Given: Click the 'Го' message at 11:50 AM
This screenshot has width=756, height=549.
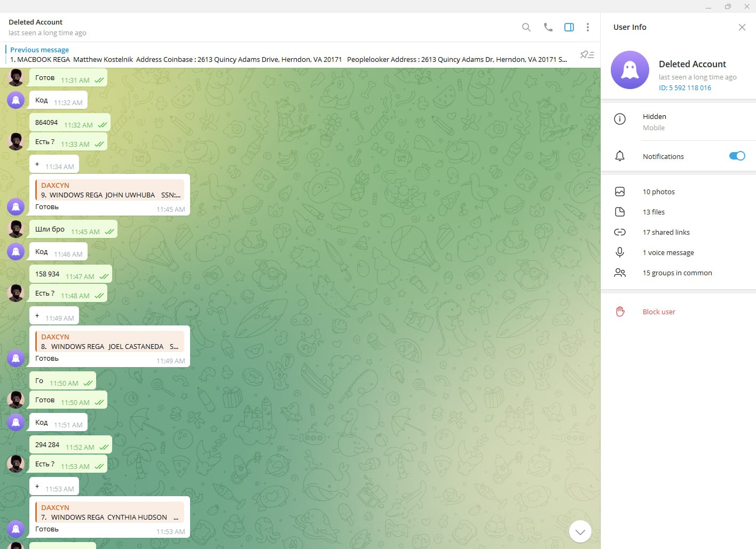Looking at the screenshot, I should click(x=63, y=381).
